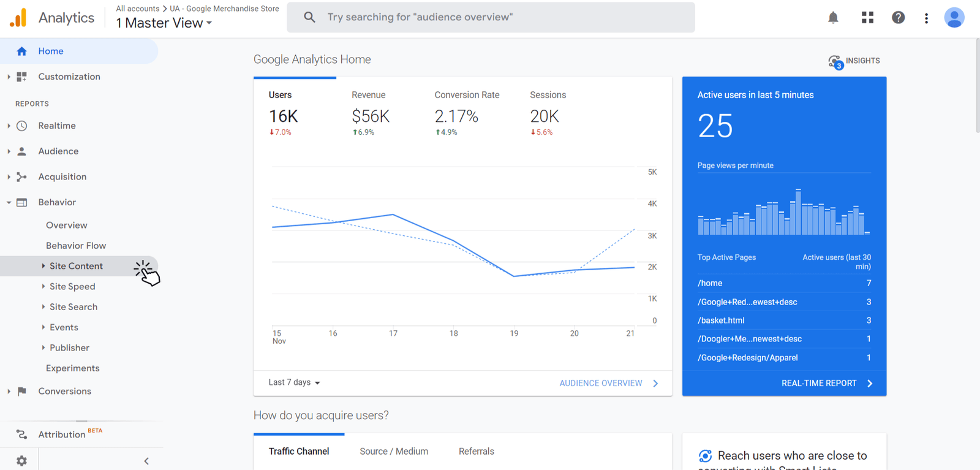Click the user account avatar
This screenshot has height=470, width=980.
pyautogui.click(x=954, y=18)
